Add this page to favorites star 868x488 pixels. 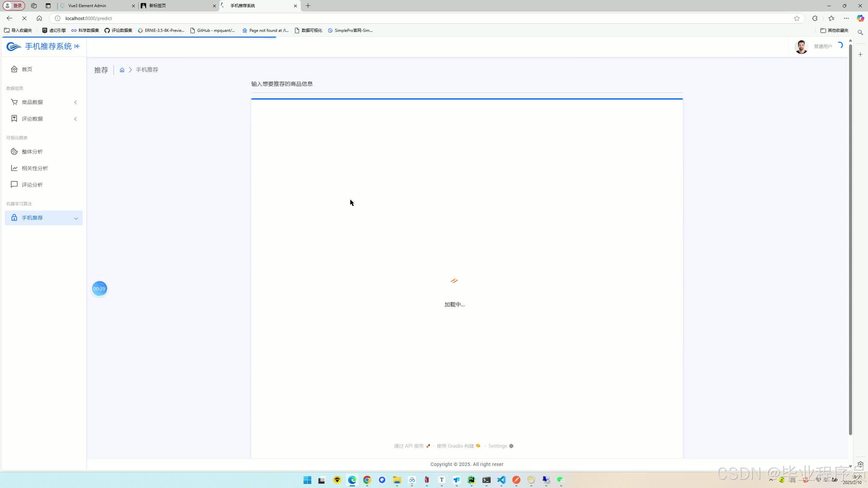point(797,18)
